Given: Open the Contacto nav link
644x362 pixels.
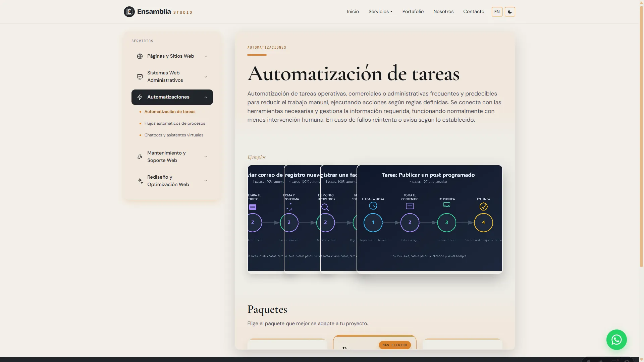Looking at the screenshot, I should pyautogui.click(x=474, y=11).
